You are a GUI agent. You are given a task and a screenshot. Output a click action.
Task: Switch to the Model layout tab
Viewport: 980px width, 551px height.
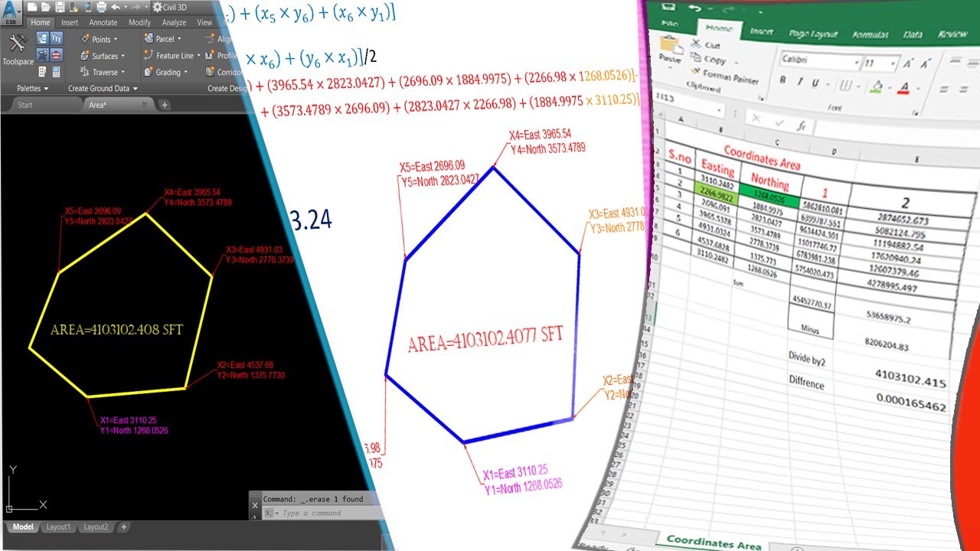23,527
